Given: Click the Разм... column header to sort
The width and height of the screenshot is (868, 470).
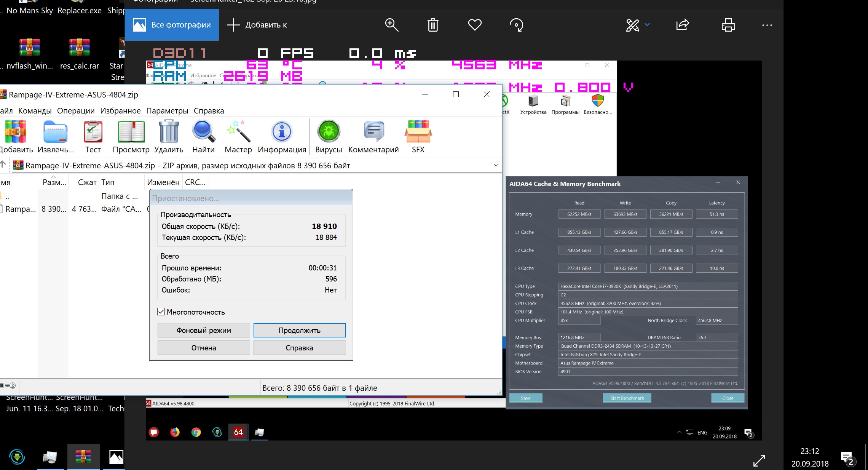Looking at the screenshot, I should pyautogui.click(x=54, y=182).
